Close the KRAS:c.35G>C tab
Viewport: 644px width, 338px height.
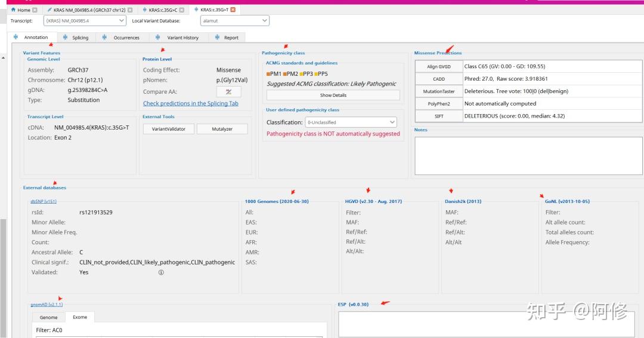(181, 10)
